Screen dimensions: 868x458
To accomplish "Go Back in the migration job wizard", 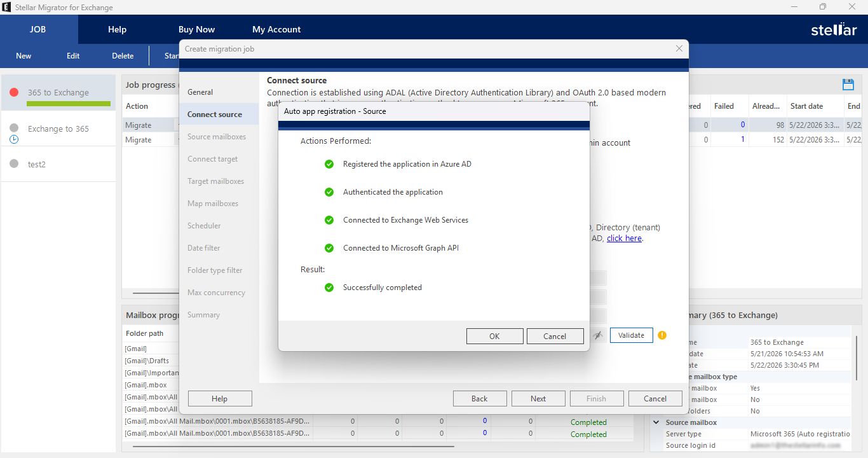I will click(480, 399).
